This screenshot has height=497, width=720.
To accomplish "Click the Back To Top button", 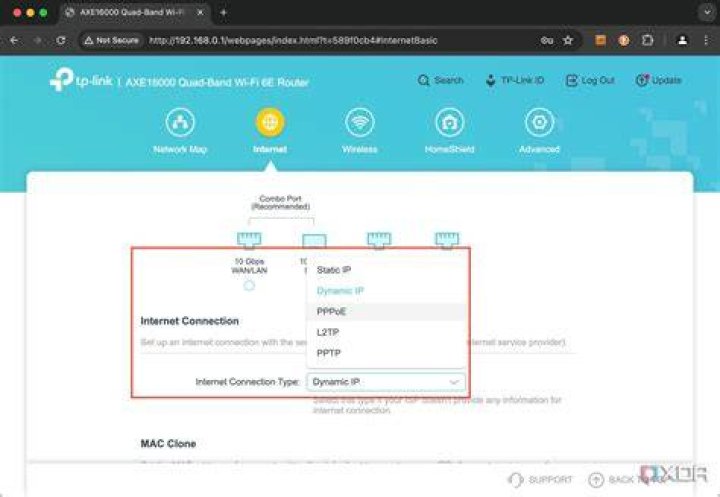I will 627,480.
